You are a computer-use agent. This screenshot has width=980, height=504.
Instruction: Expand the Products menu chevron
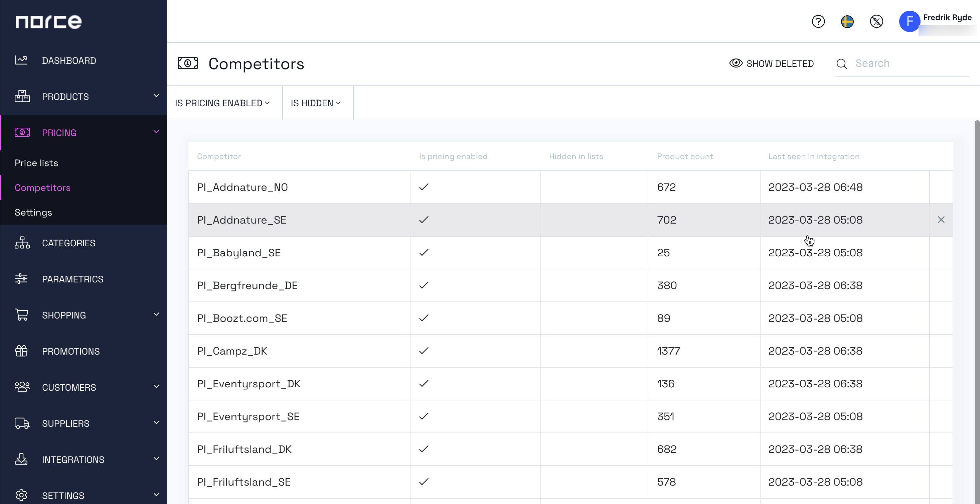click(156, 96)
